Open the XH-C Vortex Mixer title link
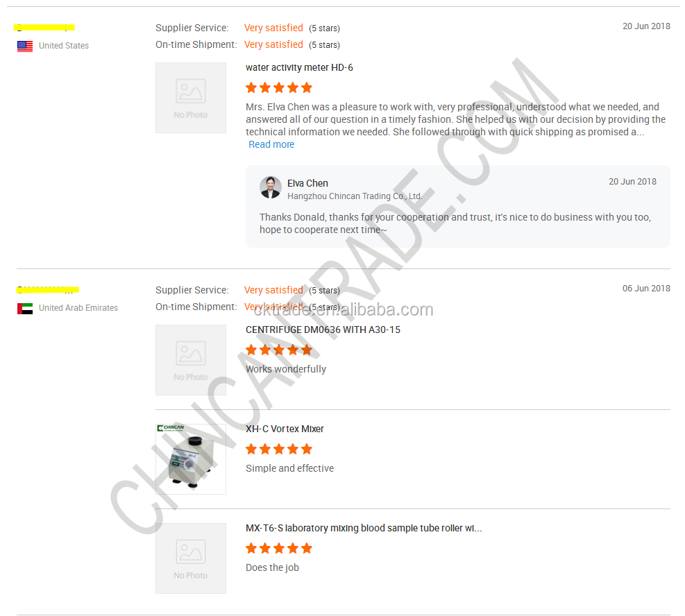This screenshot has height=616, width=685. click(x=285, y=429)
